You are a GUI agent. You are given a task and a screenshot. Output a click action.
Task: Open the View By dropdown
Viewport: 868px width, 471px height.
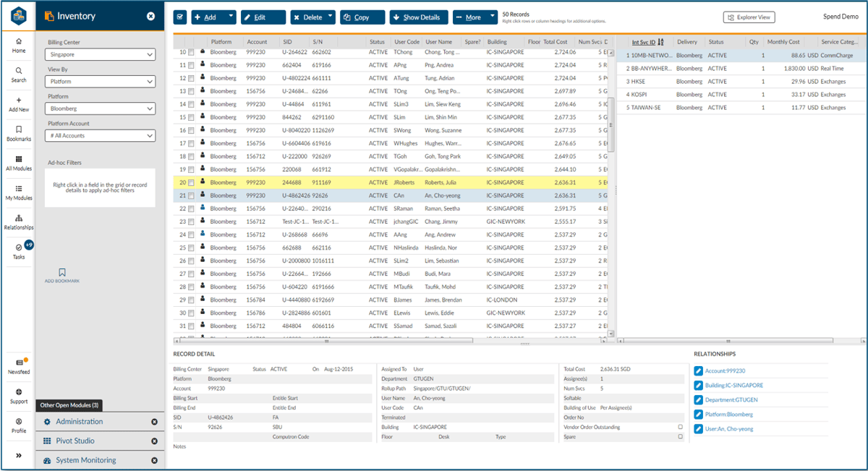pos(100,82)
